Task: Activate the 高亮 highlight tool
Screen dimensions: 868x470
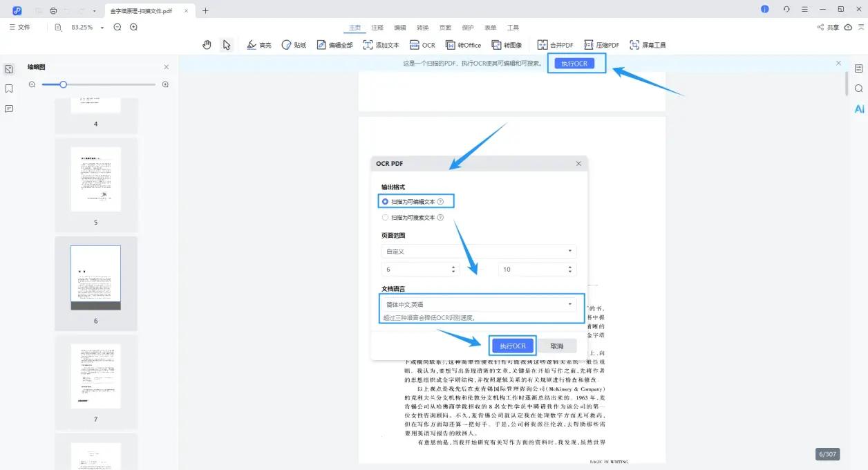Action: coord(259,45)
